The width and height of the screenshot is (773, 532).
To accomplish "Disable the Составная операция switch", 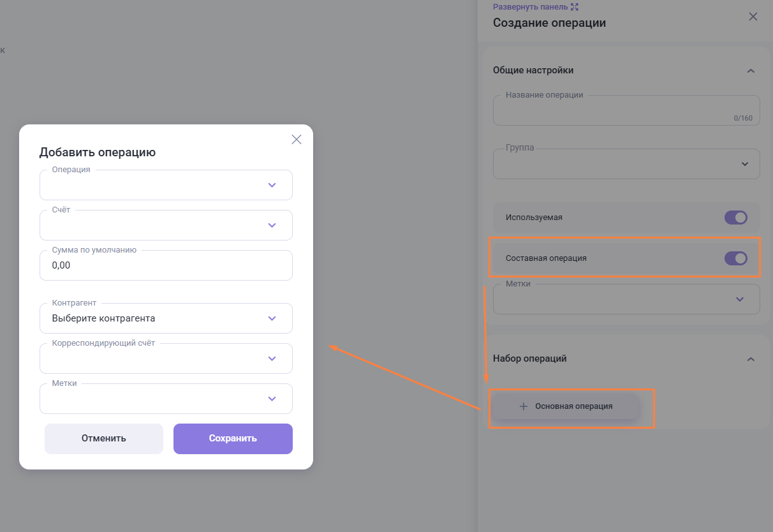I will click(735, 258).
